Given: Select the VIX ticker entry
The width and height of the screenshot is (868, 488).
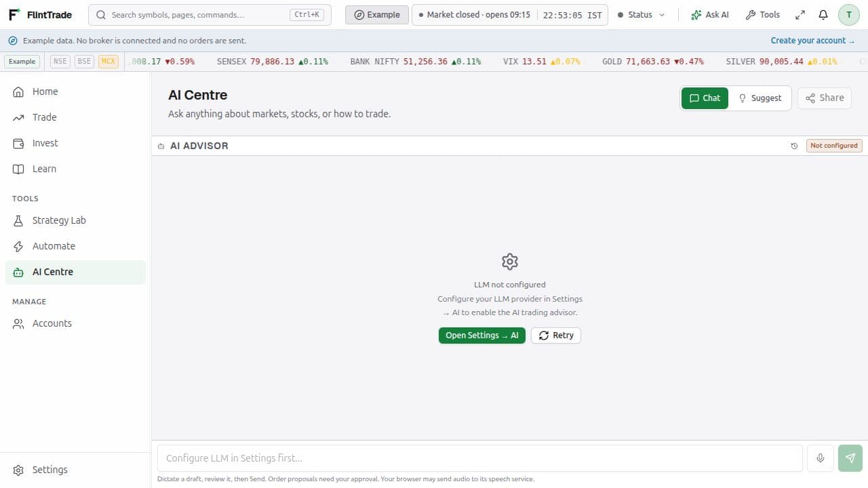Looking at the screenshot, I should point(541,62).
